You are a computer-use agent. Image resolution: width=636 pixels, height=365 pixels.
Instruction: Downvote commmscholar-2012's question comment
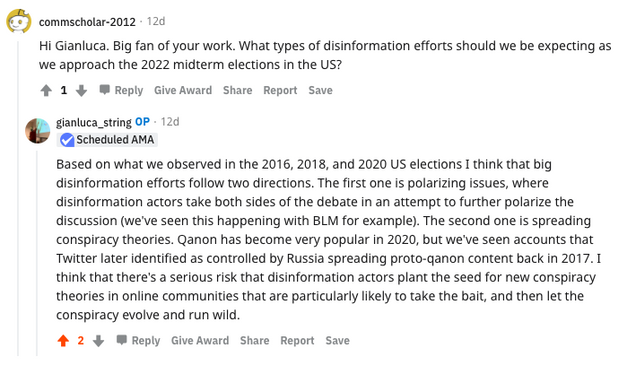tap(82, 90)
